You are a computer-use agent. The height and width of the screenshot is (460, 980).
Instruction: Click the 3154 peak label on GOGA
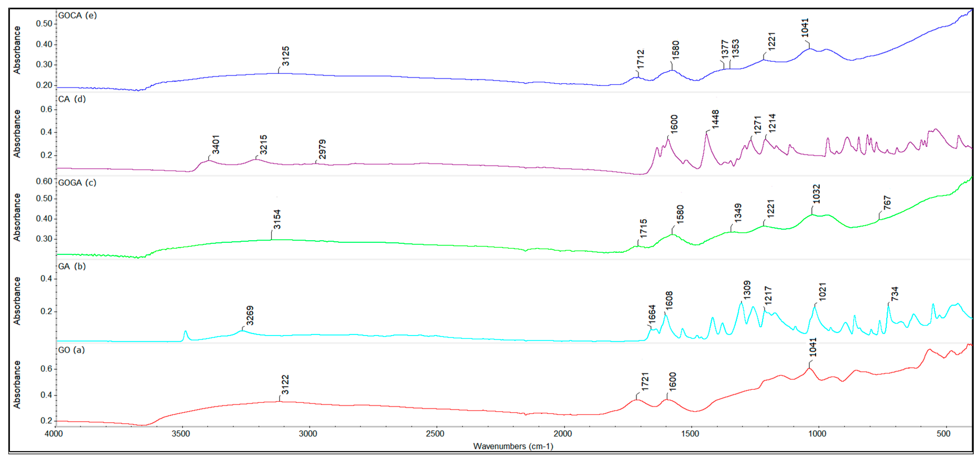[x=277, y=220]
